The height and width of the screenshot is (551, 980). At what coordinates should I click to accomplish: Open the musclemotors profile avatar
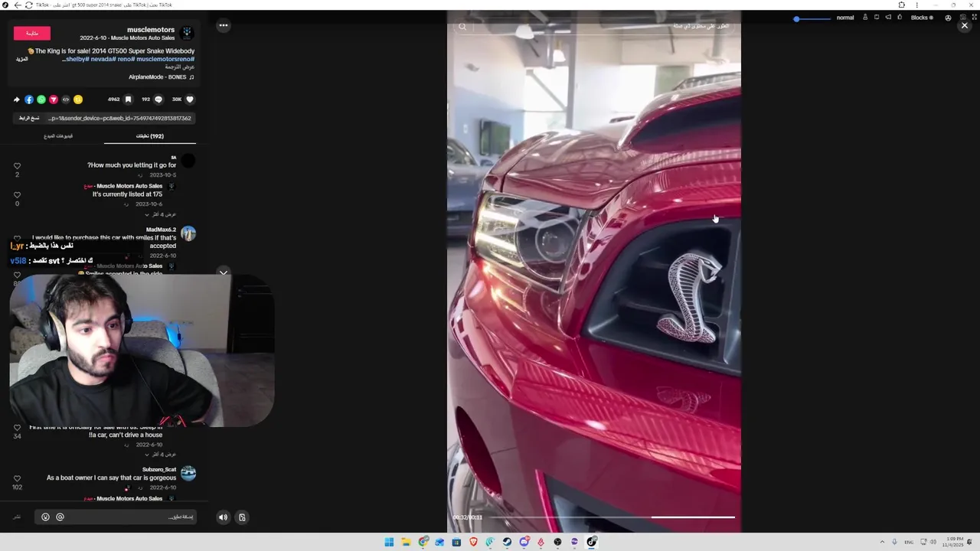[x=188, y=33]
